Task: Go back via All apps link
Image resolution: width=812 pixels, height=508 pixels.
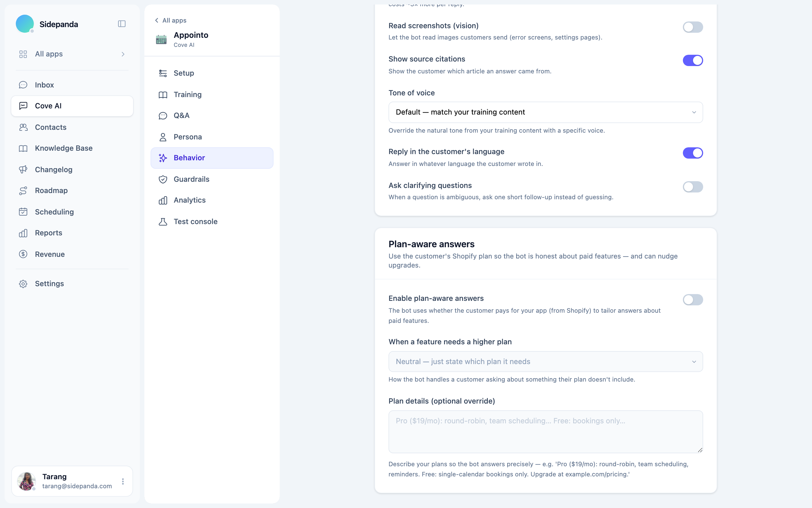Action: 171,21
